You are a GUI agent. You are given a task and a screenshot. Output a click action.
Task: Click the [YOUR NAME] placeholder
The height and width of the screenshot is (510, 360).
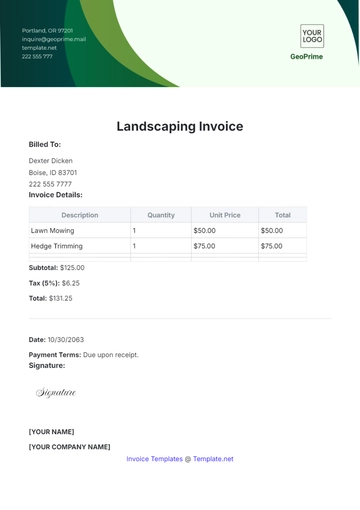(51, 432)
